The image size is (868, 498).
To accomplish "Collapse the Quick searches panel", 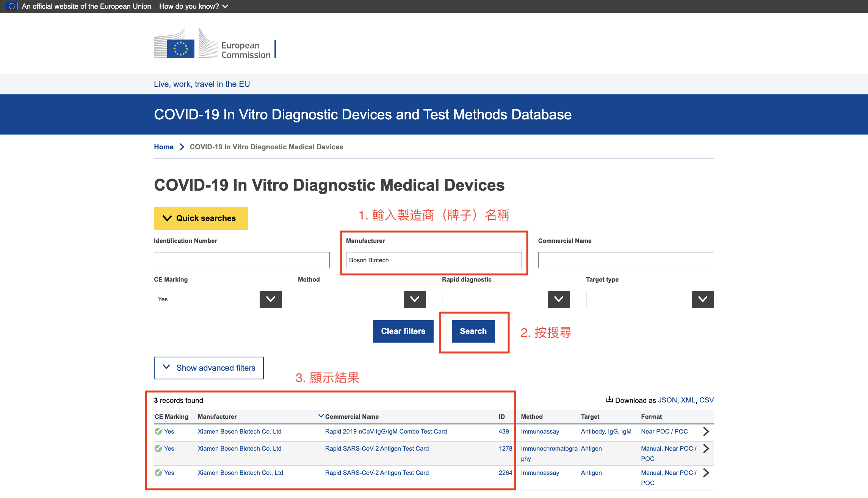I will pos(201,218).
